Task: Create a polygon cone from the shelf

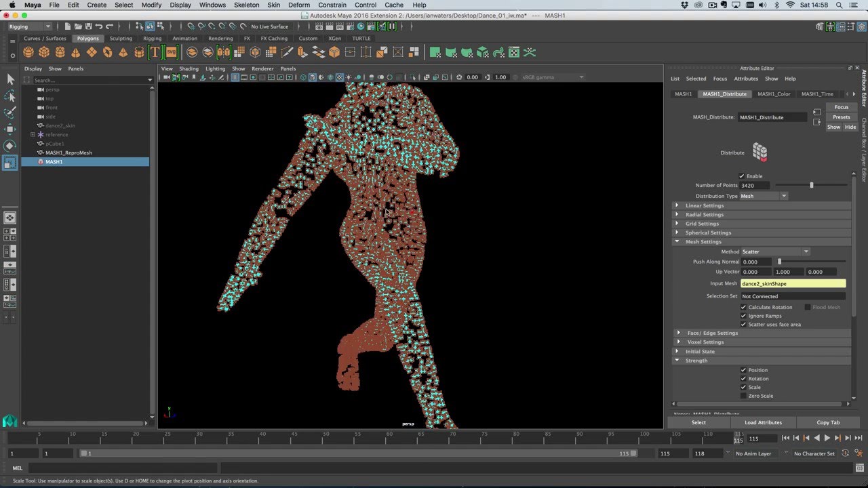Action: point(75,52)
